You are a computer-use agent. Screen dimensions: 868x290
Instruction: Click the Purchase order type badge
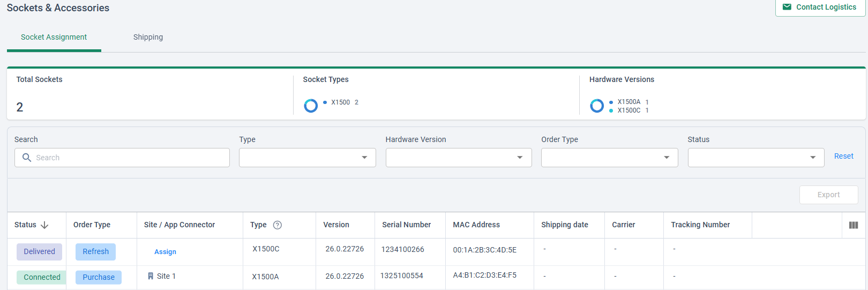coord(99,277)
